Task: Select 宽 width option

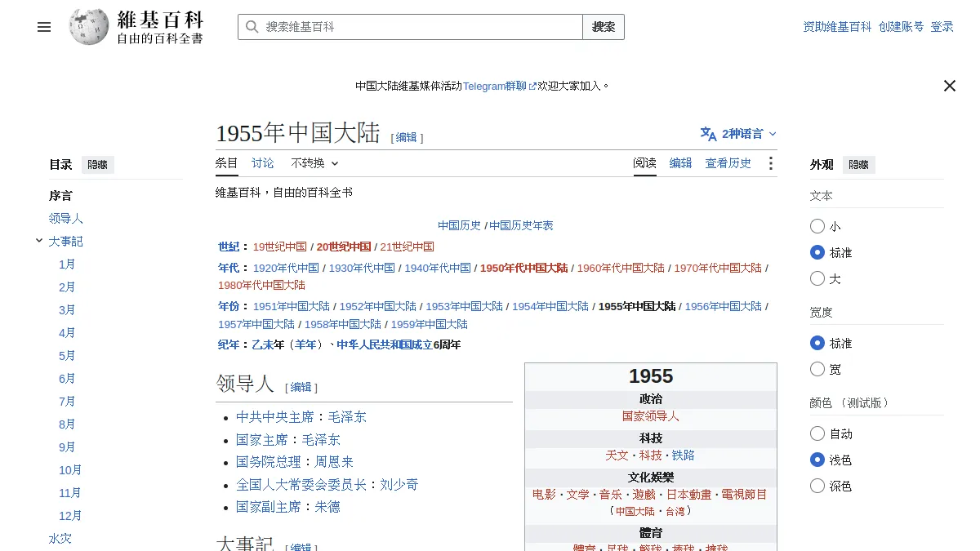Action: (x=817, y=369)
